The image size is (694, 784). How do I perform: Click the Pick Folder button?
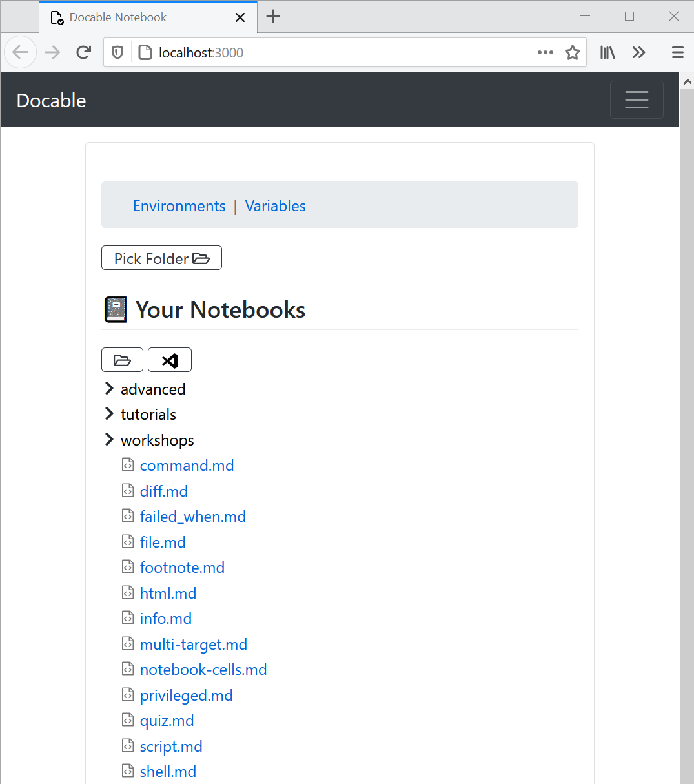(161, 258)
